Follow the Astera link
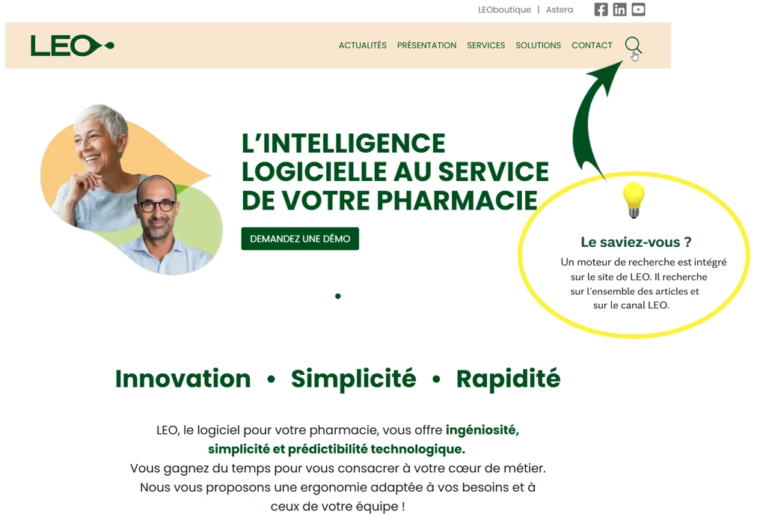Image resolution: width=763 pixels, height=532 pixels. point(560,10)
